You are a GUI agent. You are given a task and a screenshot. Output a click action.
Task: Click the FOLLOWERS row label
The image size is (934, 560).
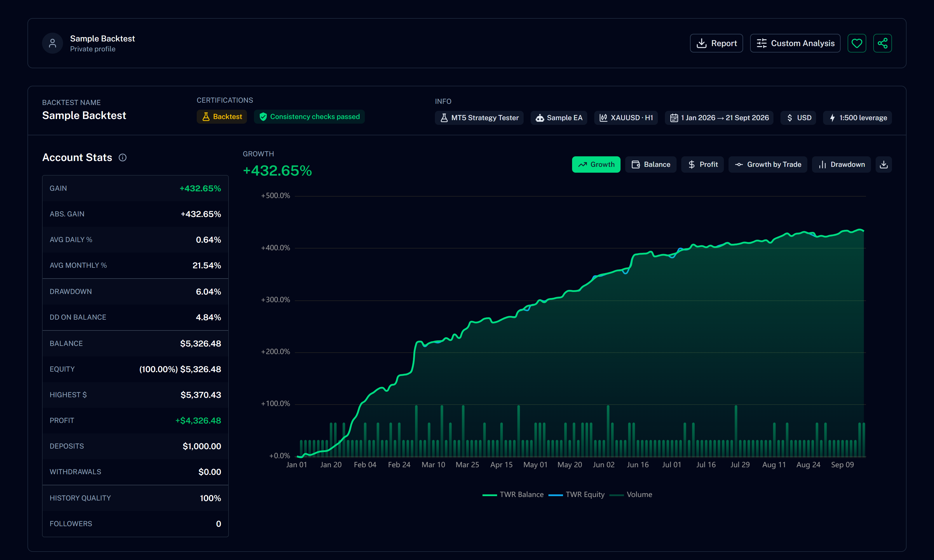coord(71,524)
